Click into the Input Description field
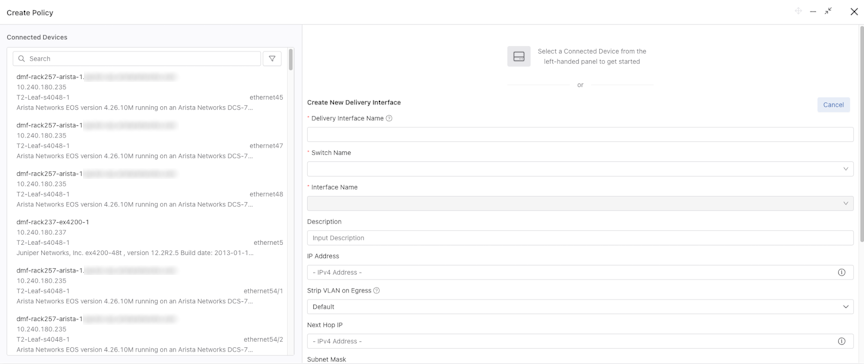 coord(580,238)
